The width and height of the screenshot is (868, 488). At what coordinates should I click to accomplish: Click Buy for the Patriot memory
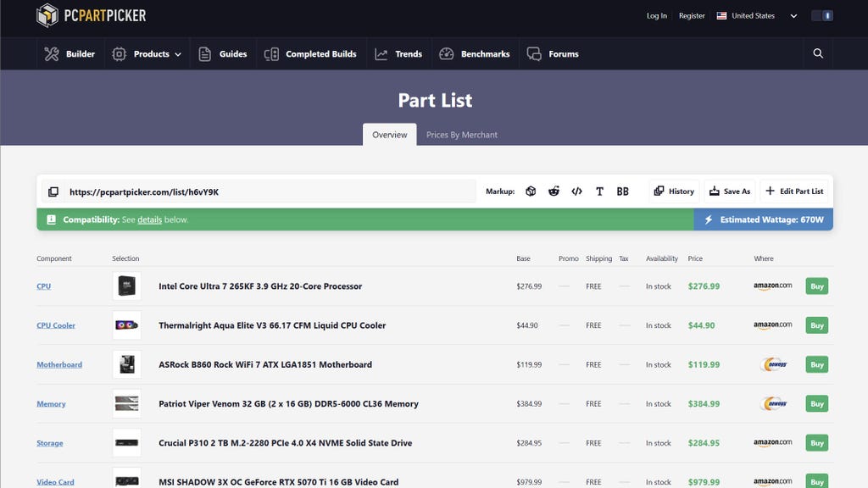[816, 404]
